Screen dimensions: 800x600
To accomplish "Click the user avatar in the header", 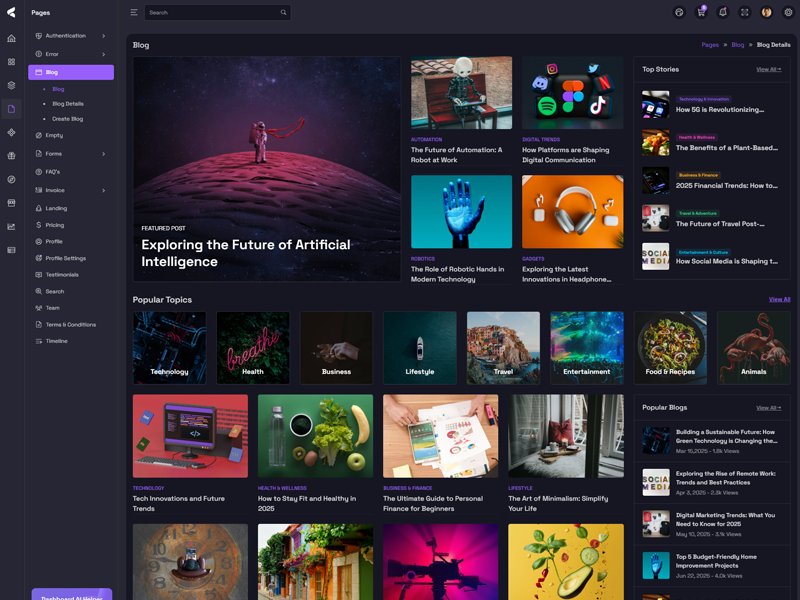I will point(767,13).
